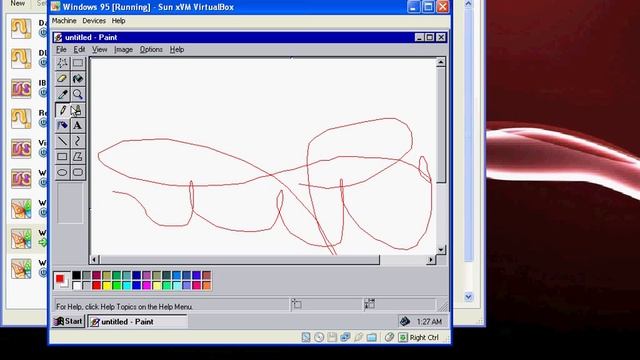Click the canvas horizontal scrollbar right arrow

pos(431,260)
